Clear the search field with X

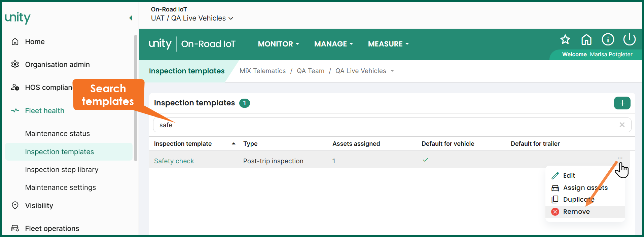coord(622,125)
